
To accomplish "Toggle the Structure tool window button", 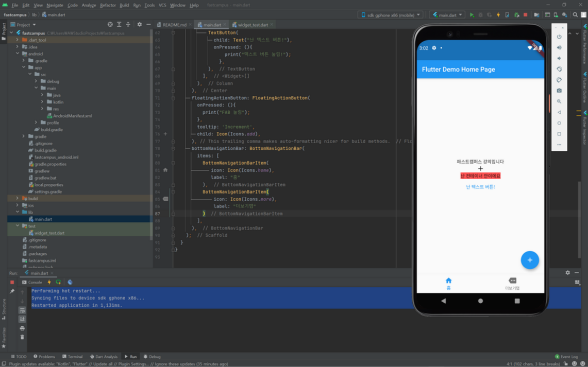I will click(x=4, y=309).
